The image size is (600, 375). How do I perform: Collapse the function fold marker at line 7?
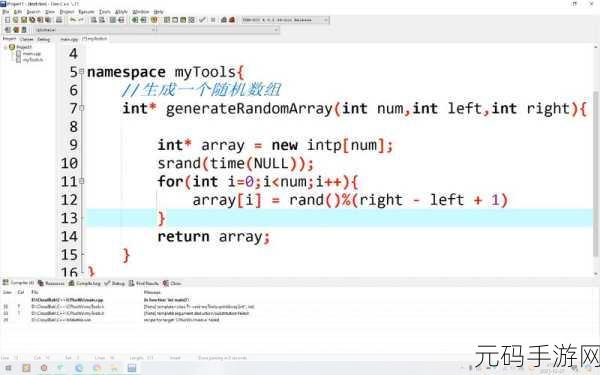(x=82, y=108)
